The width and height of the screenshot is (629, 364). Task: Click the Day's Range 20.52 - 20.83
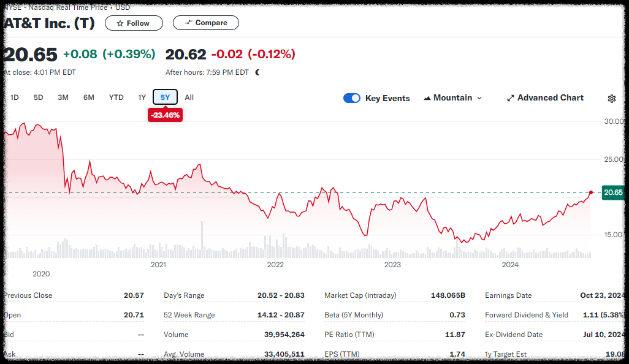[281, 295]
